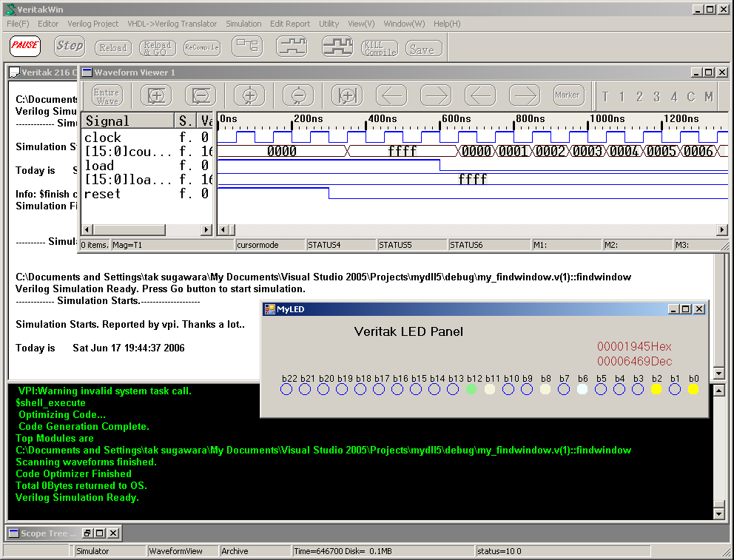
Task: Click the rectangular zoom-in plus icon
Action: pos(156,95)
